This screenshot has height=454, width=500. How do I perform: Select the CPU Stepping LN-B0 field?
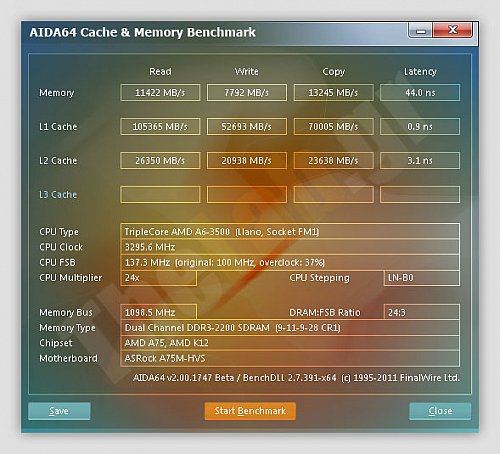point(422,278)
